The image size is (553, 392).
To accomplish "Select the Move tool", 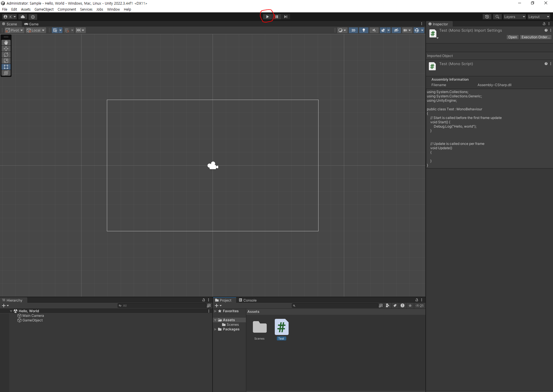I will 6,49.
